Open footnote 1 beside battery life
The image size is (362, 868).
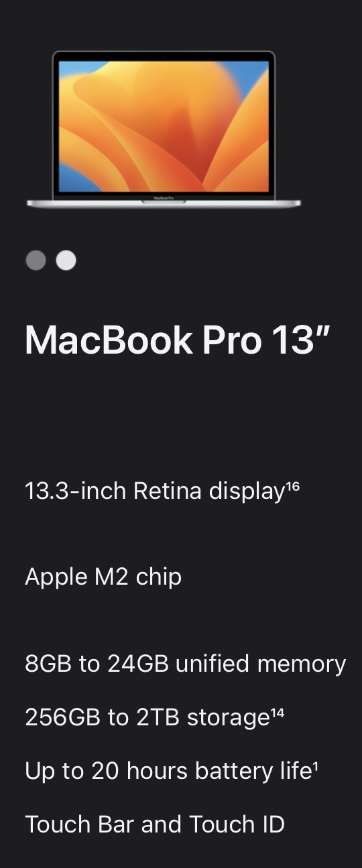point(316,766)
